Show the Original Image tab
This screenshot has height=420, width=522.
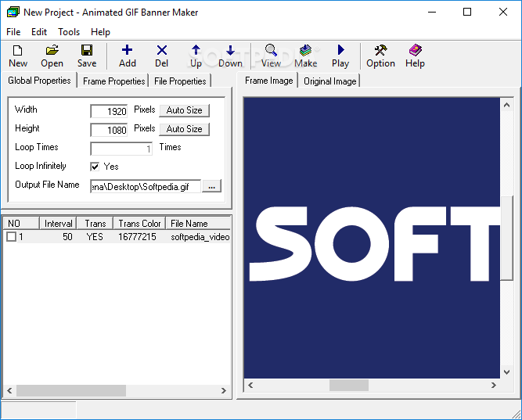coord(330,81)
